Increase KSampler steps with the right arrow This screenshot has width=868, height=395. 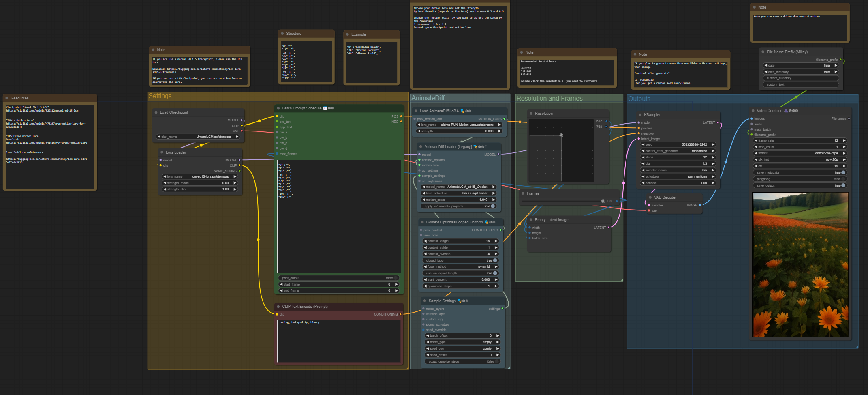713,157
